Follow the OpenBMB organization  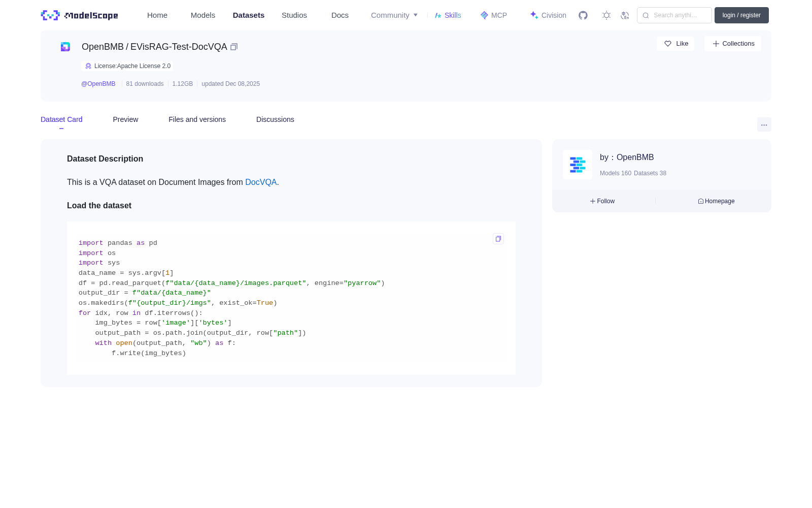click(x=602, y=201)
